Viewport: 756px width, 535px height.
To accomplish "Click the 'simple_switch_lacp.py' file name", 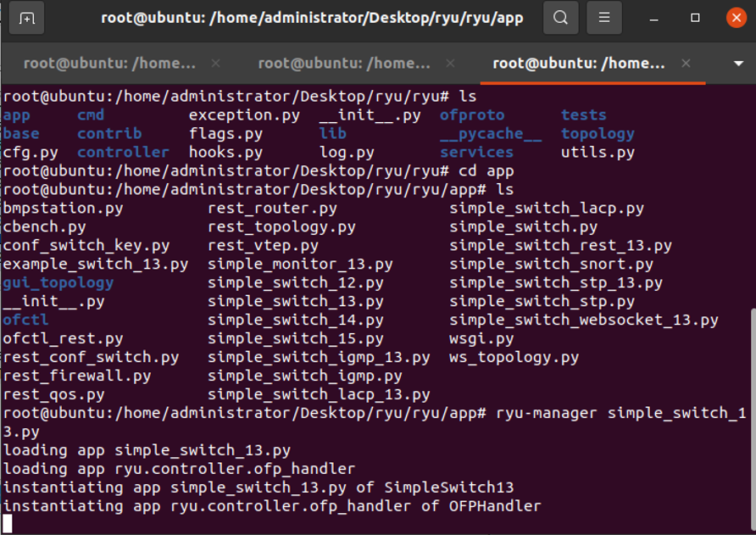I will coord(547,209).
